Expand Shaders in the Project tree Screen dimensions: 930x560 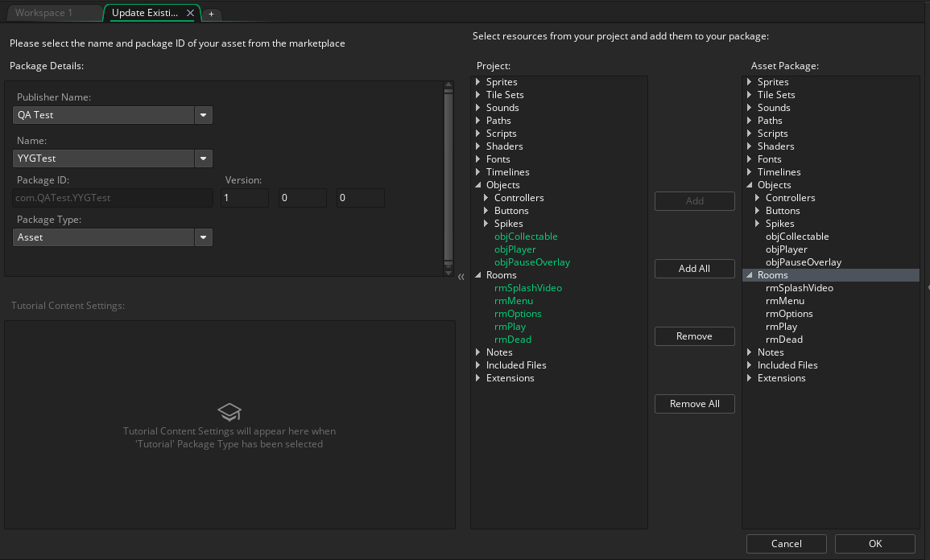[478, 146]
